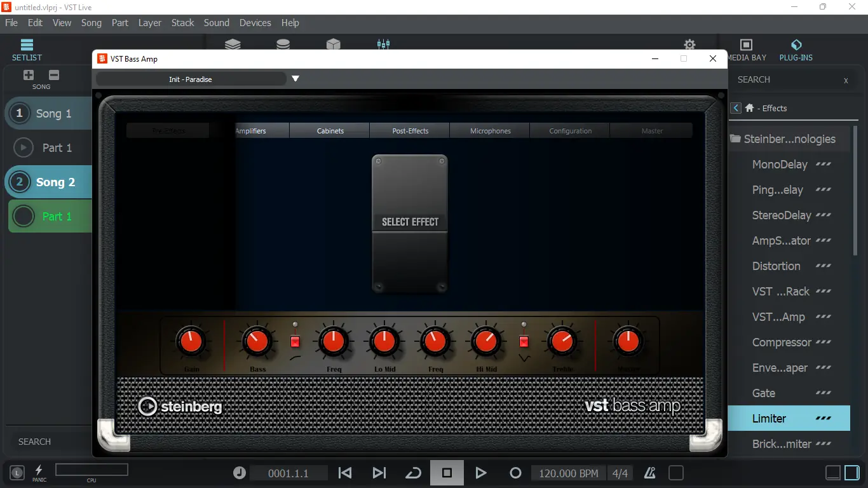Toggle the left zone layout button
This screenshot has height=488, width=868.
click(832, 473)
